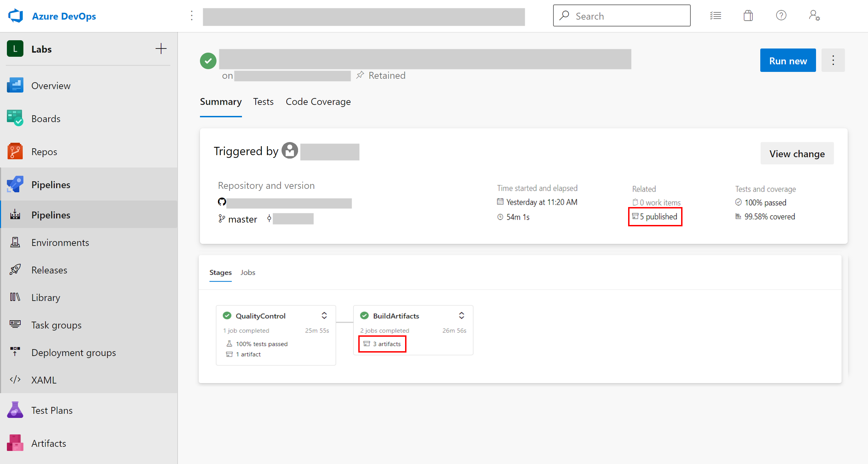Open XAML in sidebar
Viewport: 868px width, 464px height.
tap(89, 380)
